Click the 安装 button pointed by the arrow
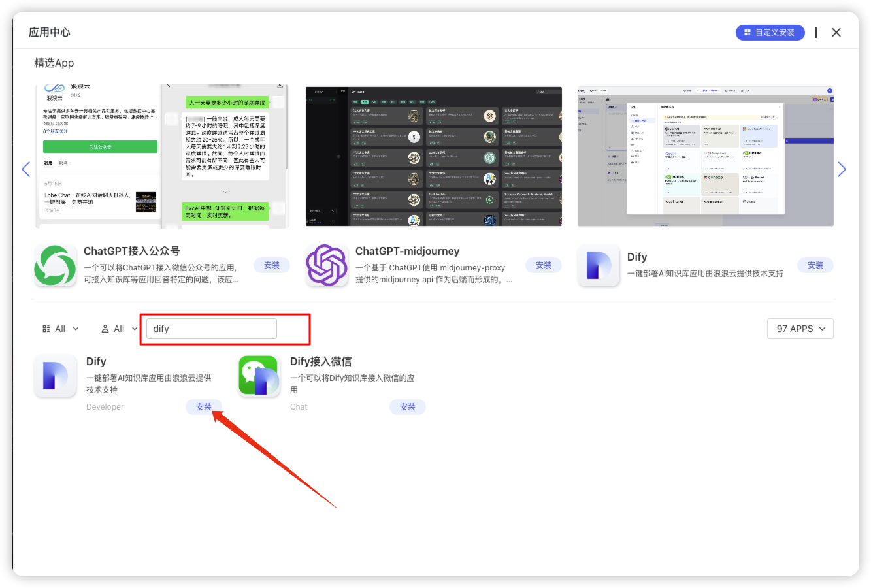 coord(204,406)
